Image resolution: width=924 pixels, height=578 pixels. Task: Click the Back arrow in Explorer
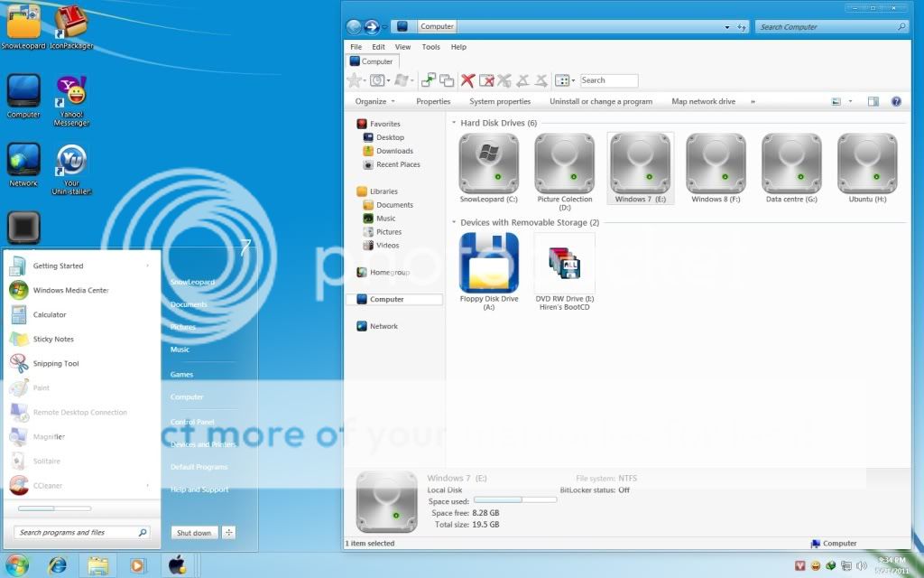point(354,26)
